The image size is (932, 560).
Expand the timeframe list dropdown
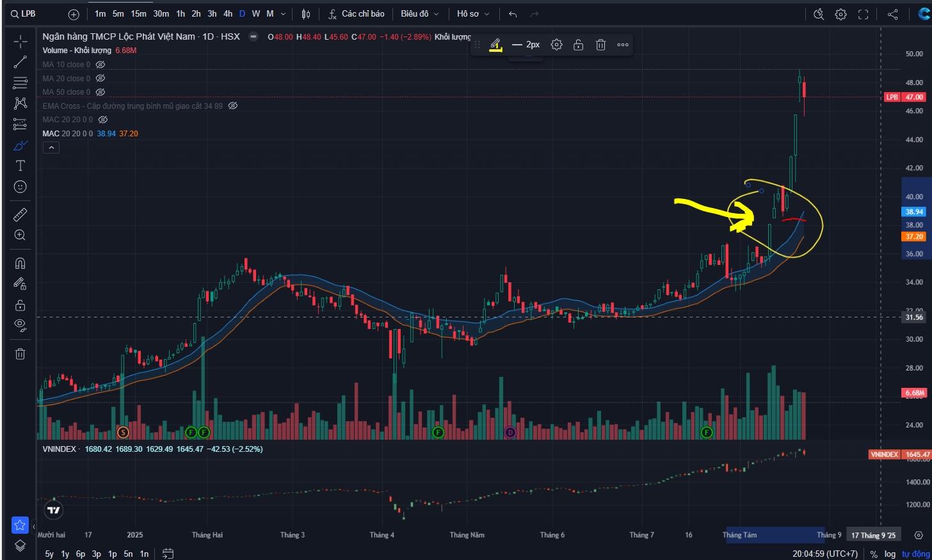(284, 14)
